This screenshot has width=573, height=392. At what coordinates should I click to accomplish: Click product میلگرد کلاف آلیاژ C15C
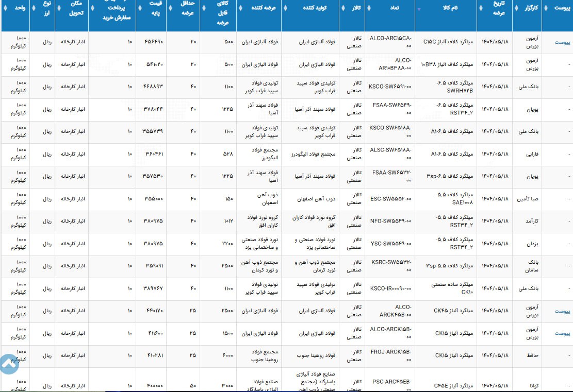[x=448, y=42]
